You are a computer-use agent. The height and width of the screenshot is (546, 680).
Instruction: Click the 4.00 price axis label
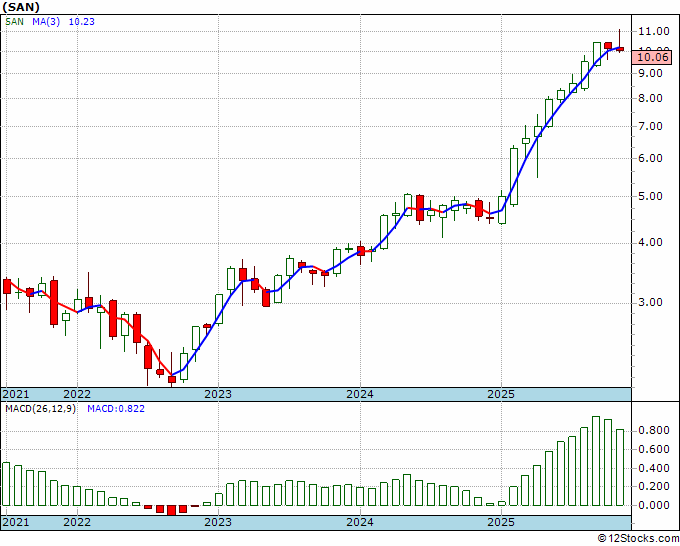[651, 242]
